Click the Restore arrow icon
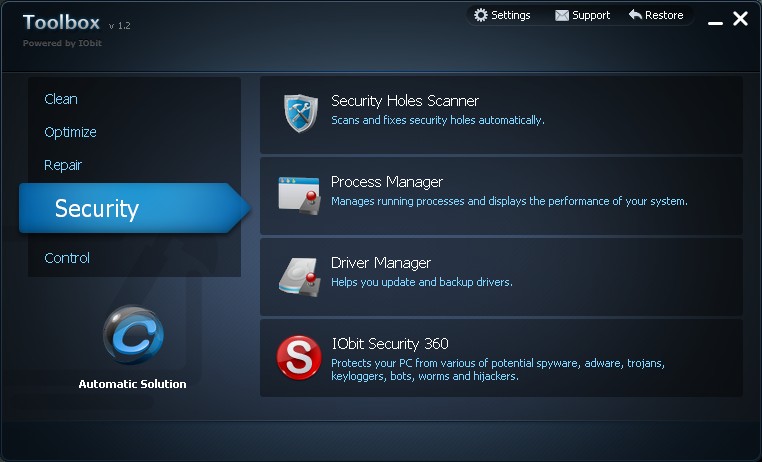Image resolution: width=762 pixels, height=462 pixels. pos(635,15)
